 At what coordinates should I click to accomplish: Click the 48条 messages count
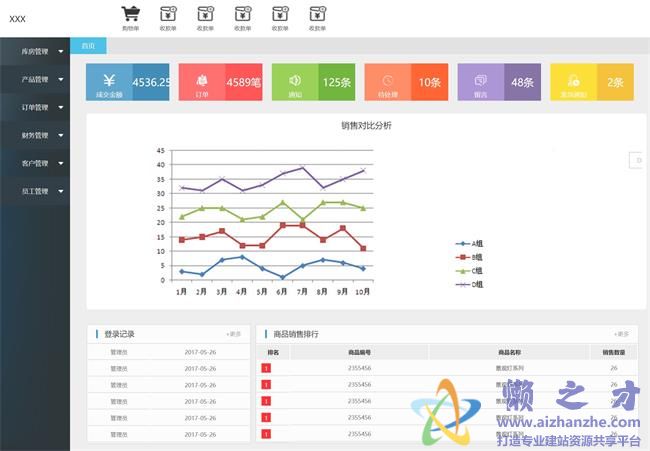click(x=522, y=82)
